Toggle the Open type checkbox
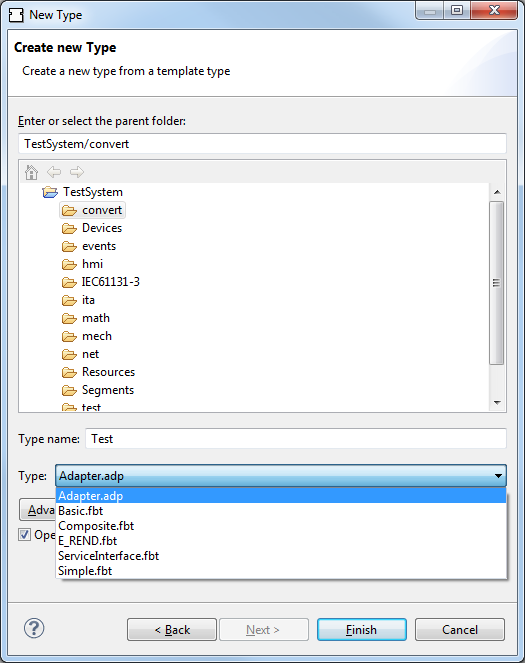Screen dimensions: 525x663 coord(25,534)
